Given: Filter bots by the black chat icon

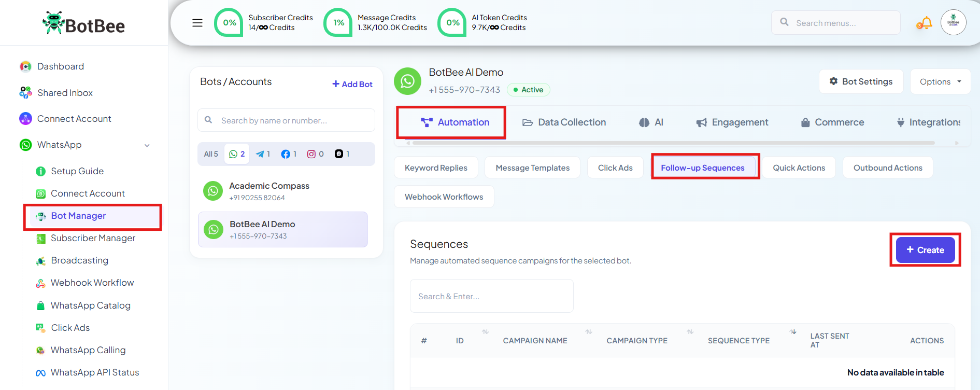Looking at the screenshot, I should pos(342,154).
